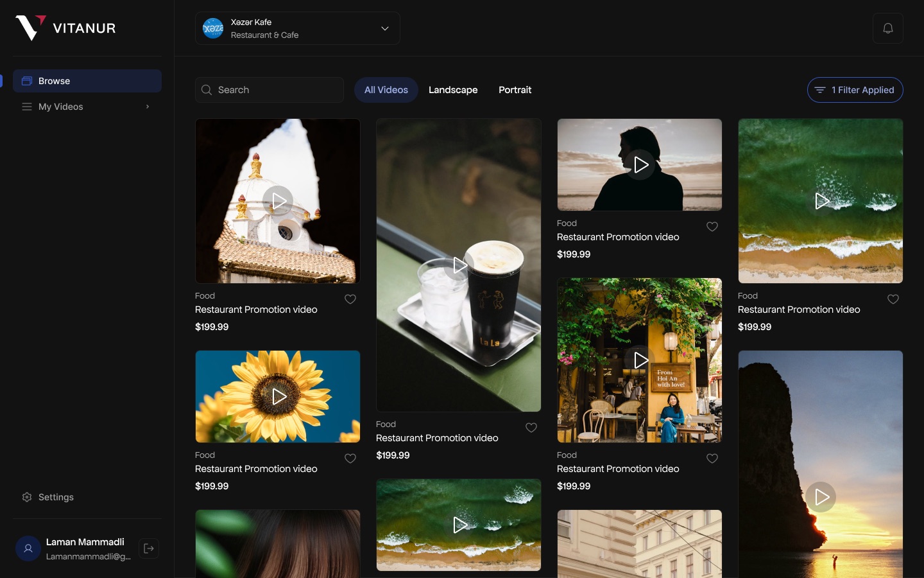Screen dimensions: 924x578
Task: Favorite the sunflower video with heart
Action: (x=350, y=459)
